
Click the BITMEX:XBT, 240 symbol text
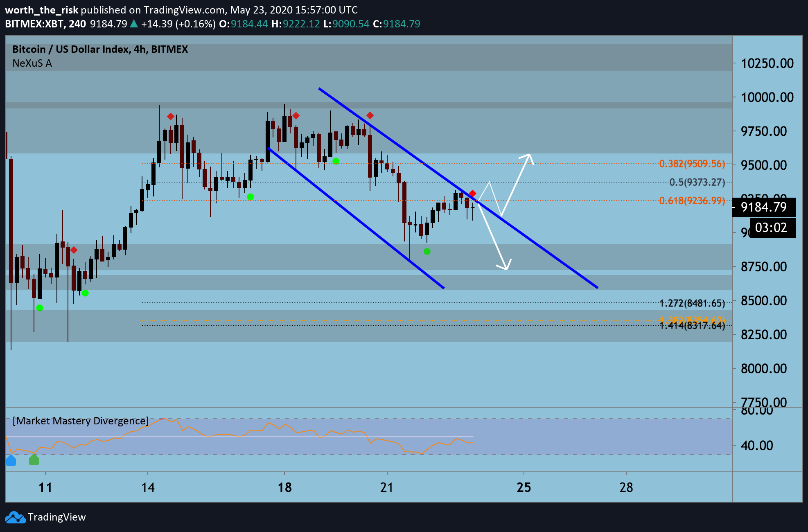(45, 24)
